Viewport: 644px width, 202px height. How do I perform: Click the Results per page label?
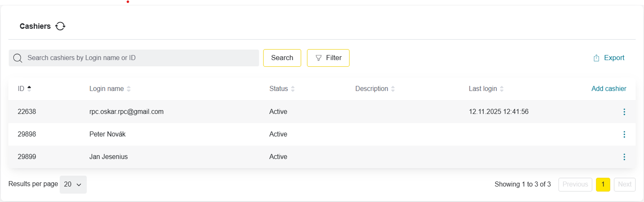click(x=33, y=184)
